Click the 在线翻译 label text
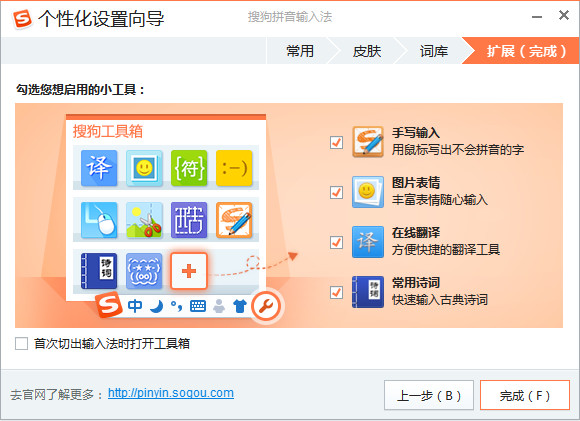580x421 pixels. (x=416, y=233)
